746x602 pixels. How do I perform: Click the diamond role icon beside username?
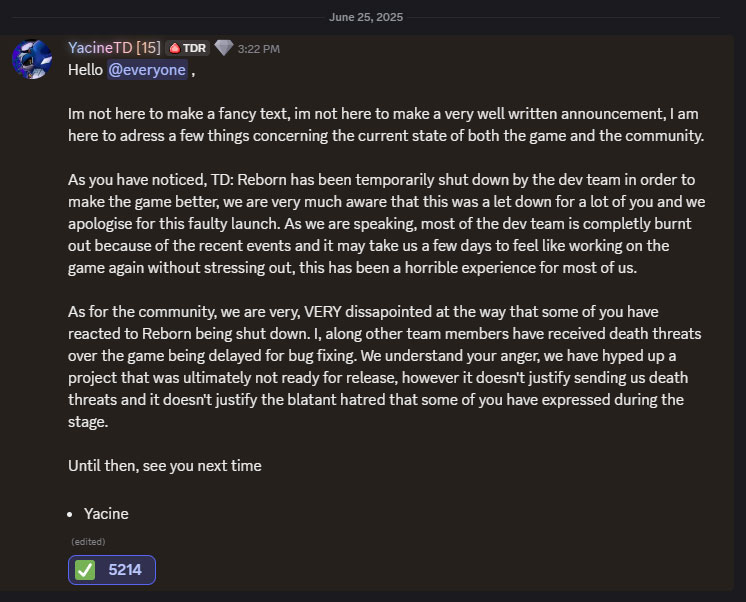[x=224, y=48]
